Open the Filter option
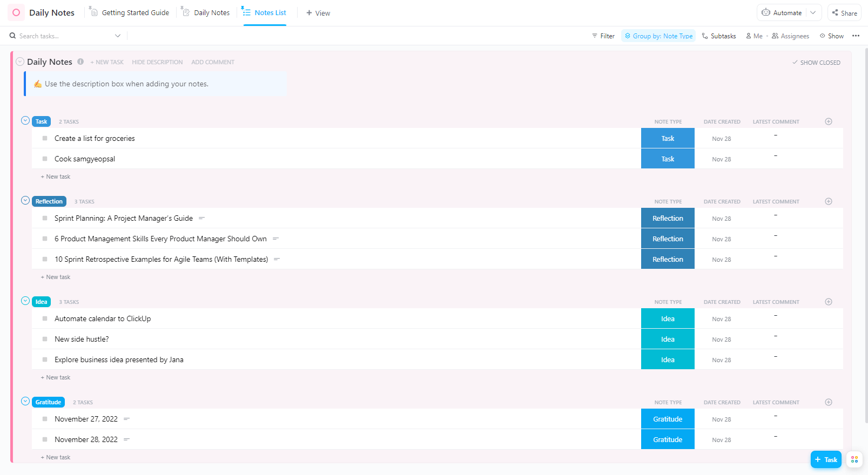Screen dimensions: 868x475 click(603, 36)
